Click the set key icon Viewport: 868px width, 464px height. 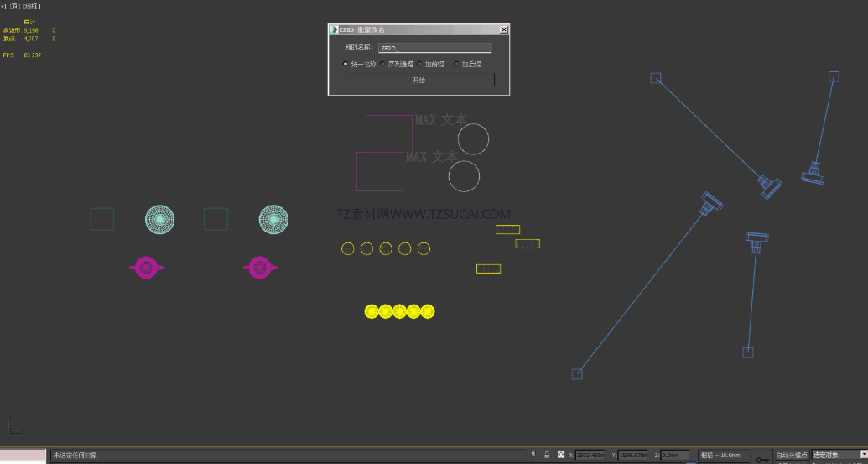[762, 459]
